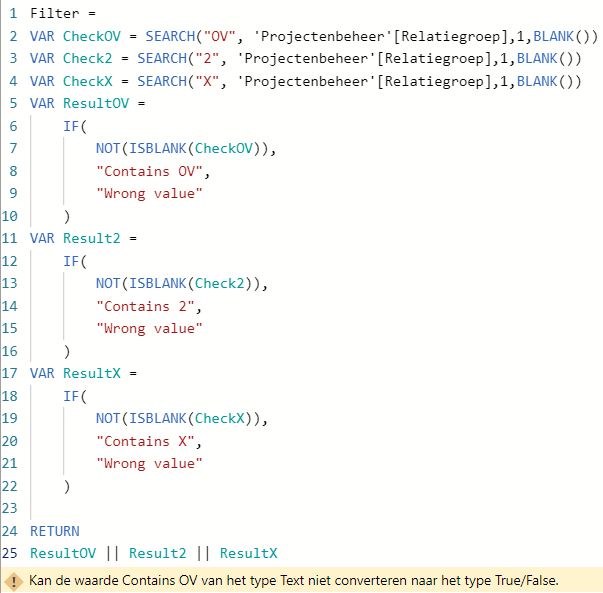Image resolution: width=603 pixels, height=593 pixels.
Task: Click the "X" search string on line 4
Action: (207, 81)
